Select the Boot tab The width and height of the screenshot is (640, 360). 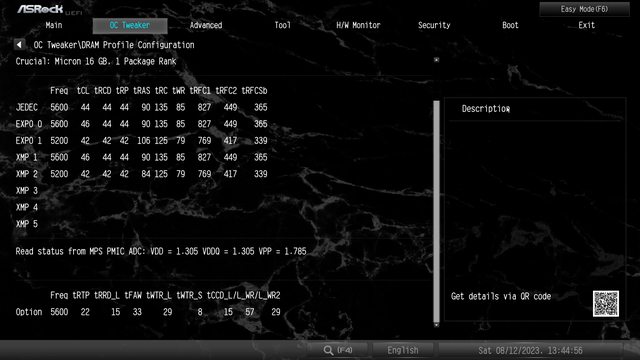pos(510,25)
